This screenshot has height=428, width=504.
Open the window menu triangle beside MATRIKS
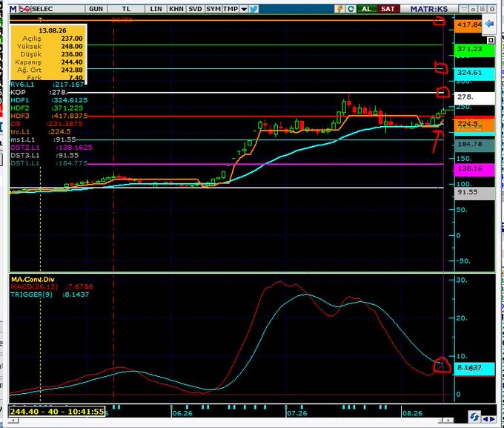pyautogui.click(x=464, y=9)
